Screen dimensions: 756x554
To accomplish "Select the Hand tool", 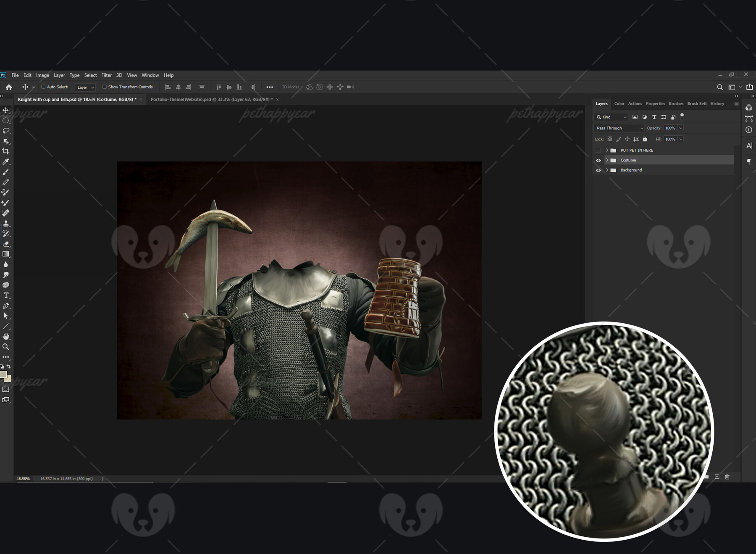I will [x=6, y=336].
